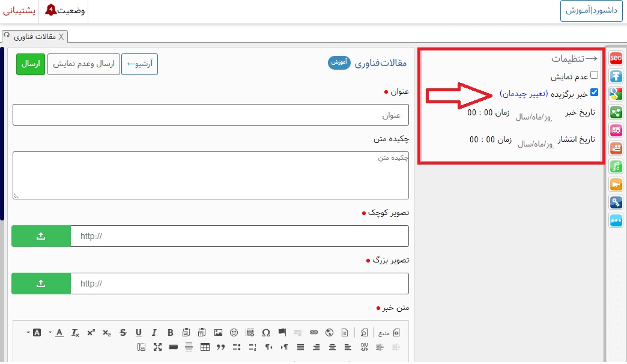Click the ارسال وعدم نمایش button
The height and width of the screenshot is (364, 627).
83,64
